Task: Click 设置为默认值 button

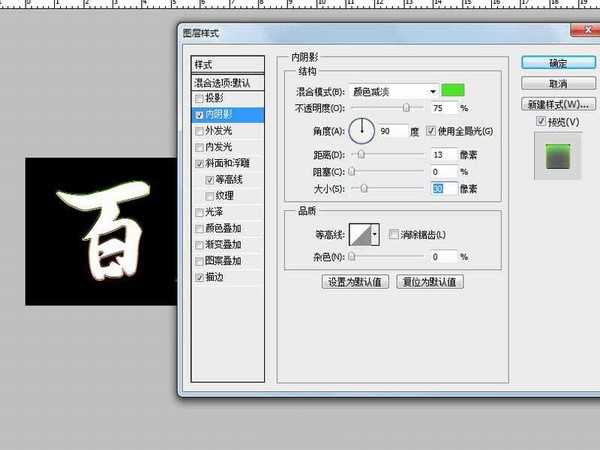Action: point(354,282)
